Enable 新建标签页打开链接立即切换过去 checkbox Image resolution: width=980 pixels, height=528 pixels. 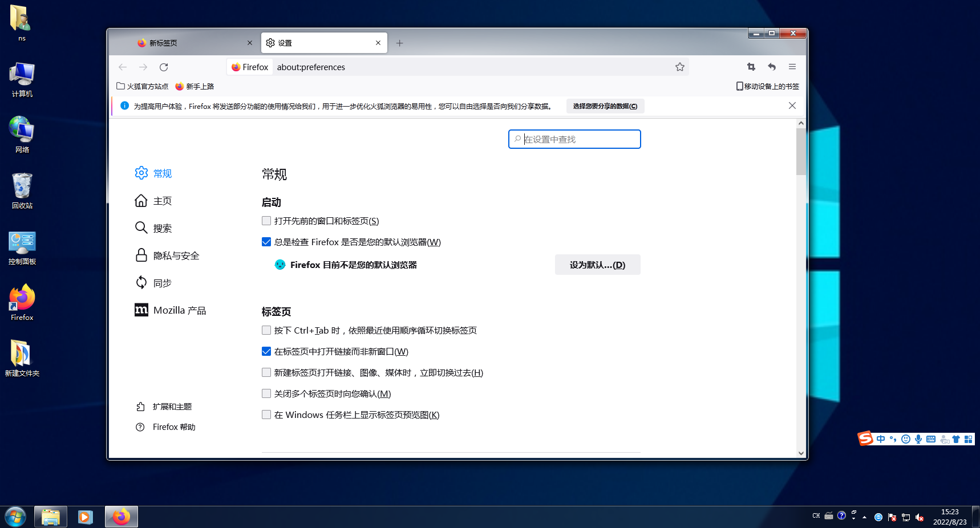(x=266, y=372)
